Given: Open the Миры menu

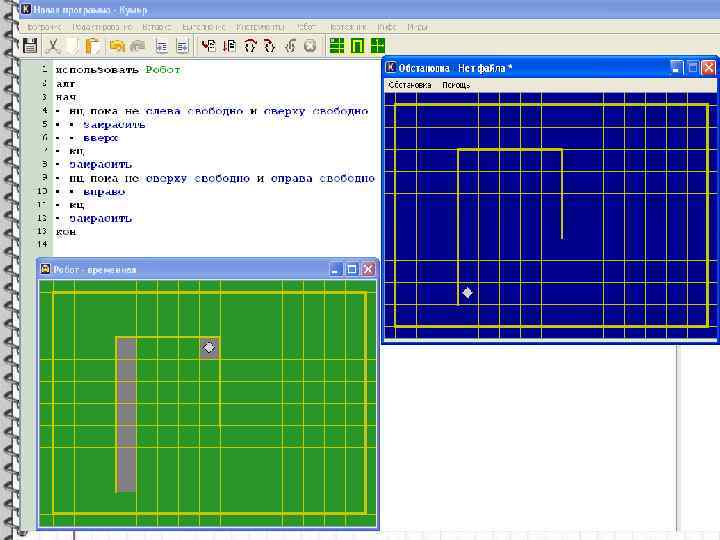Looking at the screenshot, I should click(417, 27).
